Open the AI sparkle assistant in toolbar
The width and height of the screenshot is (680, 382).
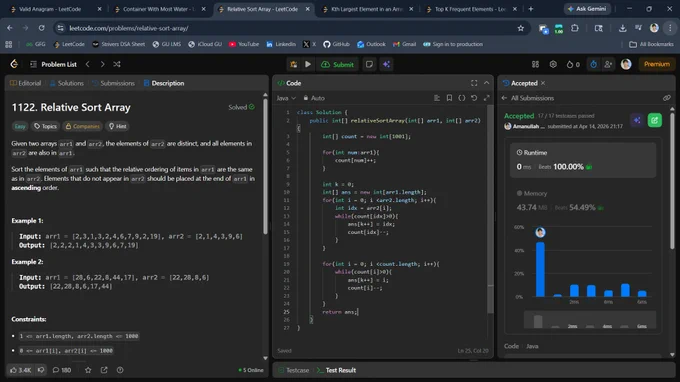click(x=386, y=64)
